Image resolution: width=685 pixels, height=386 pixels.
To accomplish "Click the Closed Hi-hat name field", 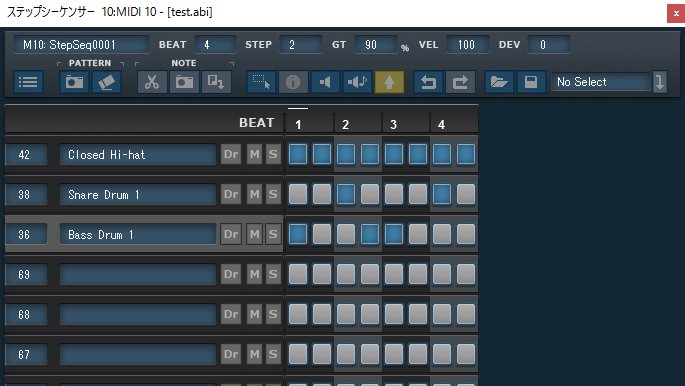I will 138,155.
